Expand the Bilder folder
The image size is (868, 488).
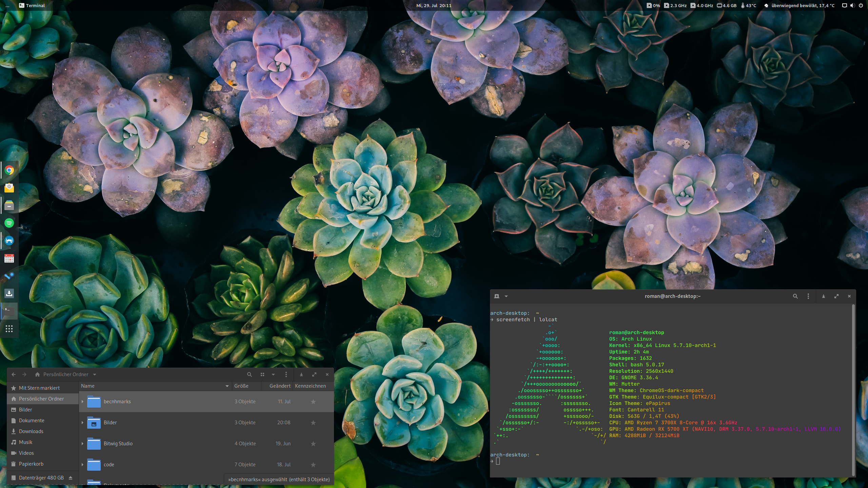[x=82, y=422]
